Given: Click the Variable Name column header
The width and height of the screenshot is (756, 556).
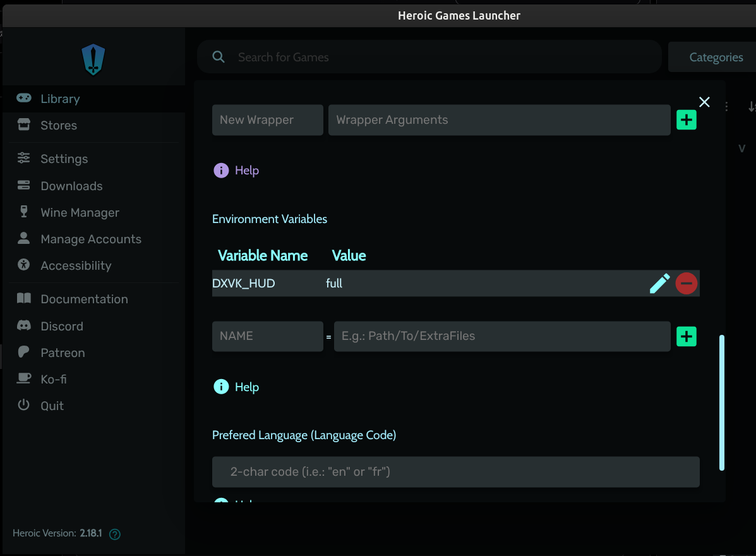Looking at the screenshot, I should [263, 256].
